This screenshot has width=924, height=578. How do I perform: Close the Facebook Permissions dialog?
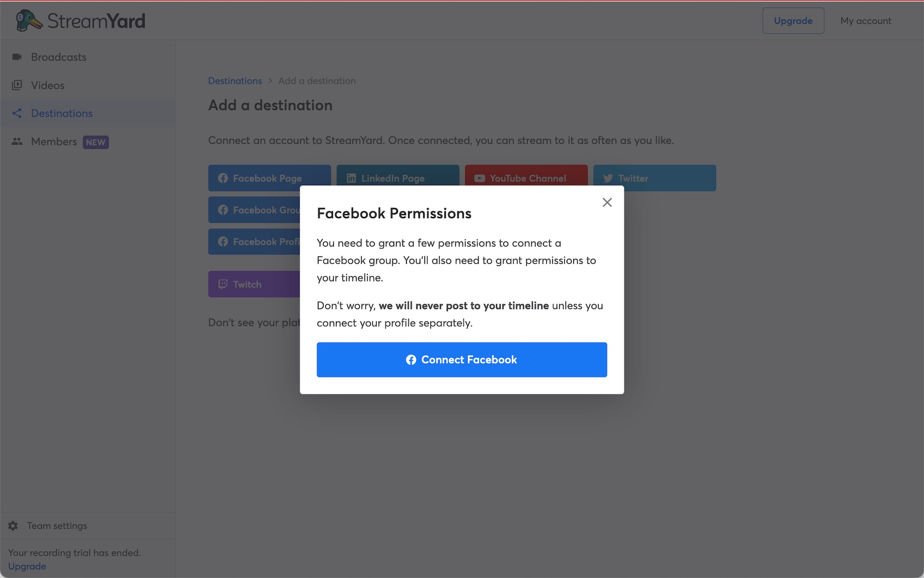point(607,202)
